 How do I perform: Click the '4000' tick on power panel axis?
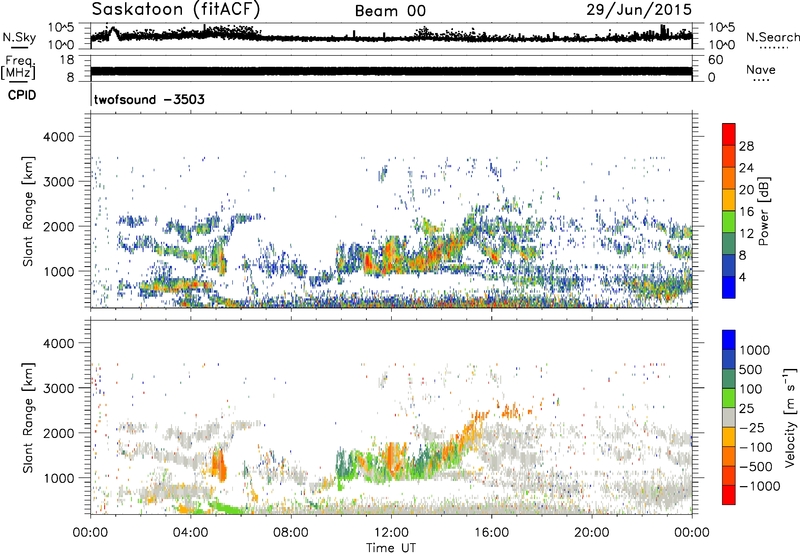pyautogui.click(x=58, y=137)
